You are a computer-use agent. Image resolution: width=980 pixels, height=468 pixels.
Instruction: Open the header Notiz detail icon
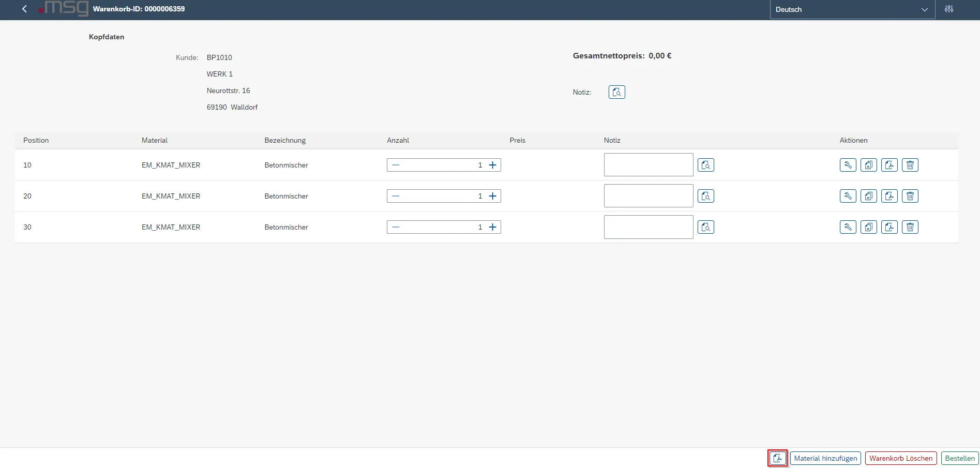[616, 92]
